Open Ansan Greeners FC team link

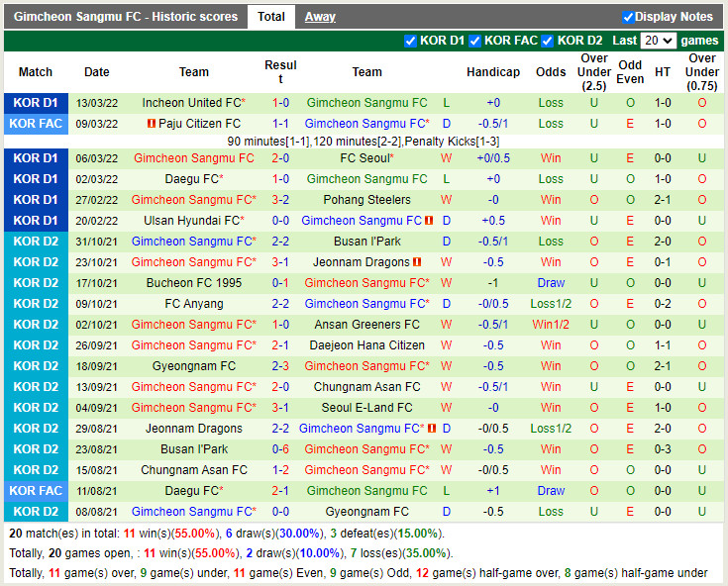(x=366, y=325)
